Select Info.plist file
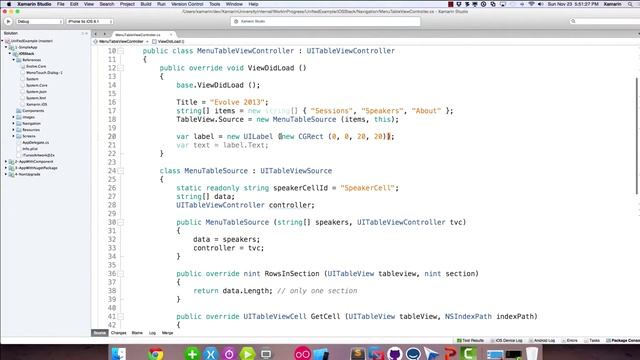 pyautogui.click(x=30, y=149)
